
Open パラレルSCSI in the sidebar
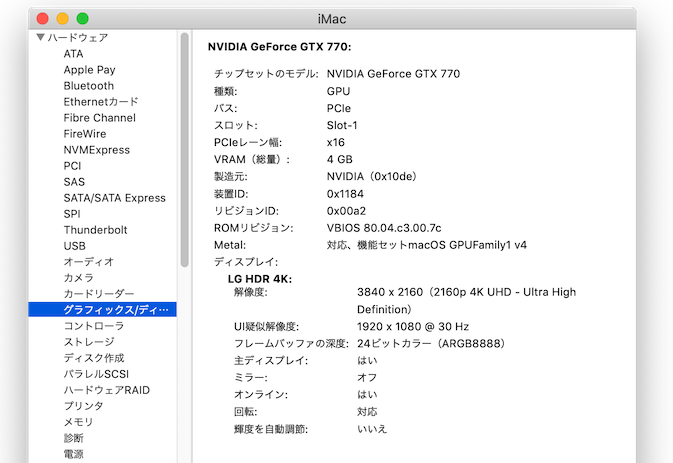96,374
